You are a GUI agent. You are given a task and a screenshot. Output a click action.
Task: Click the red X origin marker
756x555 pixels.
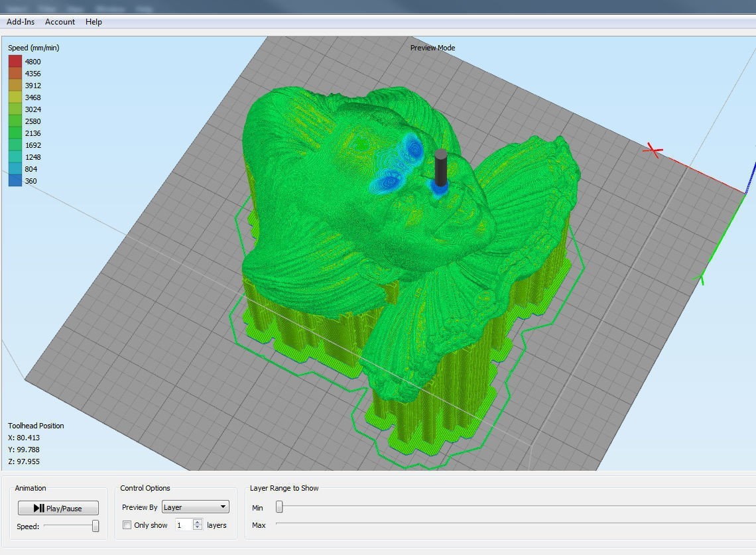coord(654,151)
